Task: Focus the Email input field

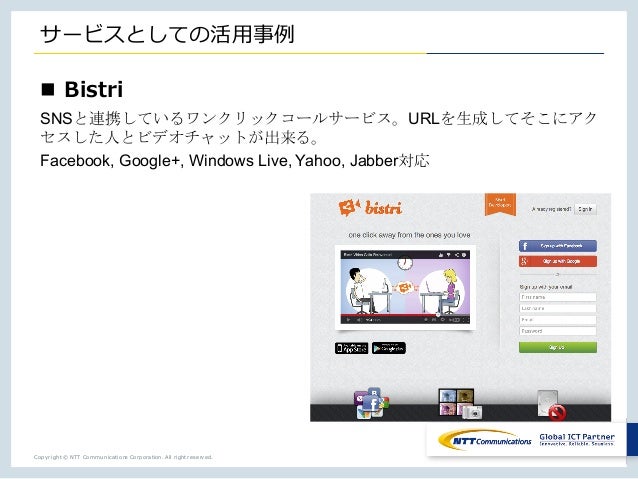Action: coord(557,320)
